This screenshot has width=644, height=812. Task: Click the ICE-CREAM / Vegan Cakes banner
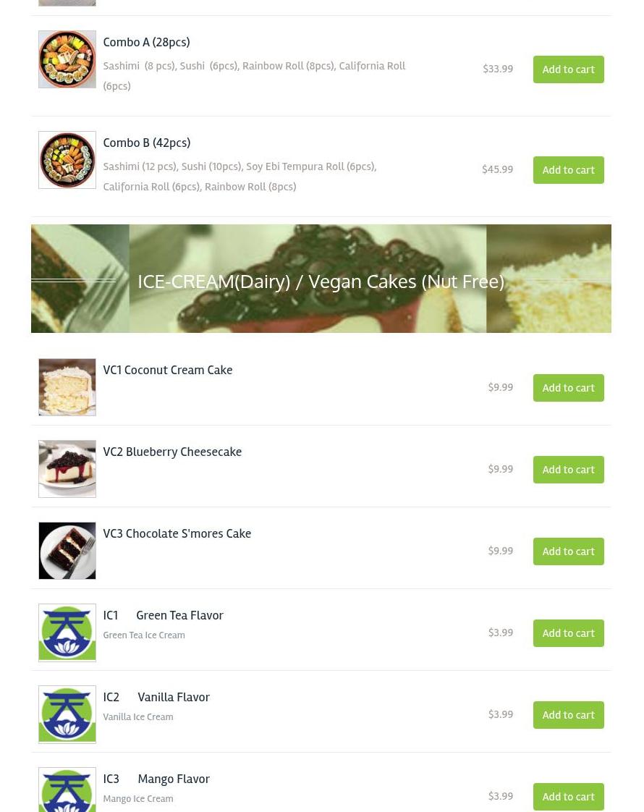(321, 279)
